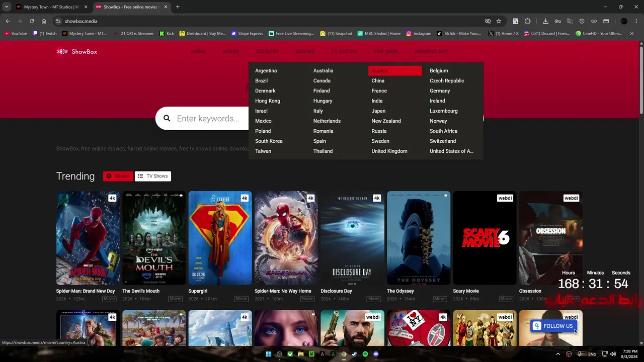
Task: Open The Odyssey movie poster
Action: (x=419, y=238)
